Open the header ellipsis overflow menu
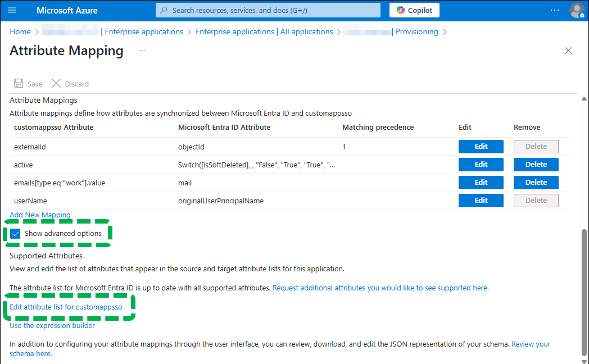Image resolution: width=589 pixels, height=364 pixels. click(555, 10)
